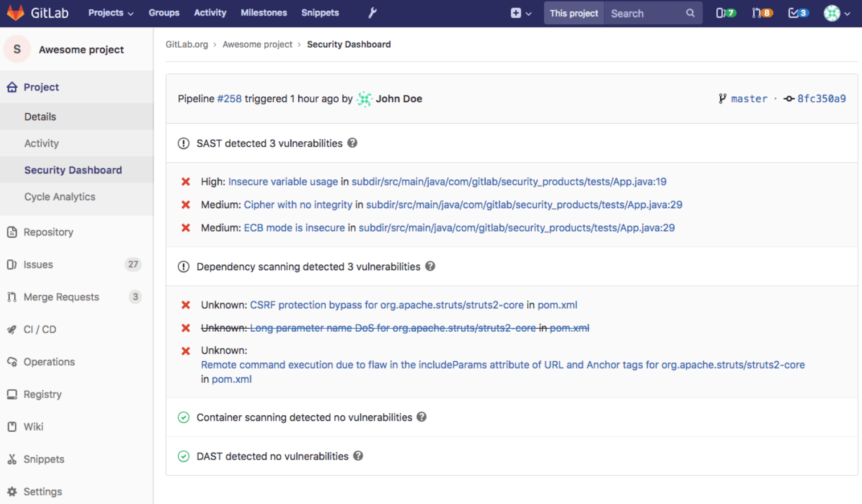The height and width of the screenshot is (504, 862).
Task: Click the commit icon next to 8fc350a9
Action: [789, 98]
